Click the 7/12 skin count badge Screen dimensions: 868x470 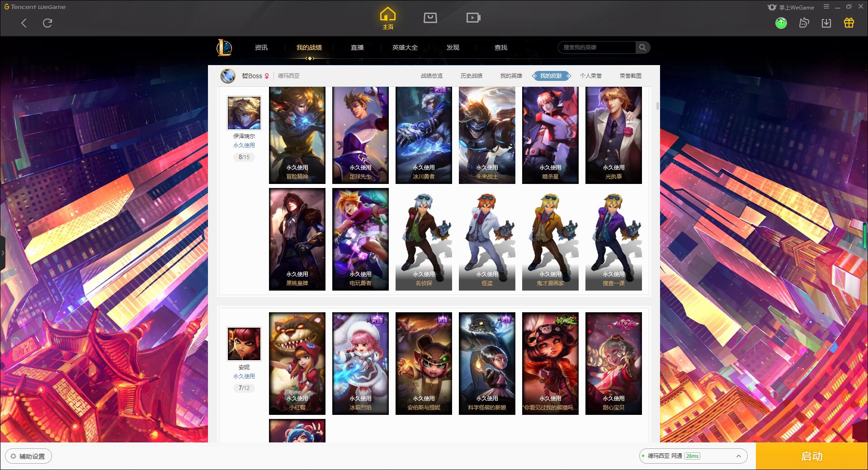coord(244,388)
